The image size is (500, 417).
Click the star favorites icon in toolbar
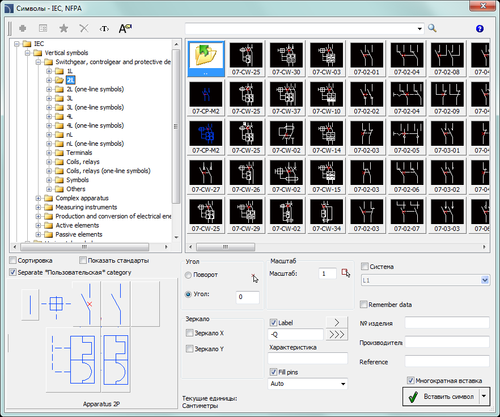click(x=63, y=29)
